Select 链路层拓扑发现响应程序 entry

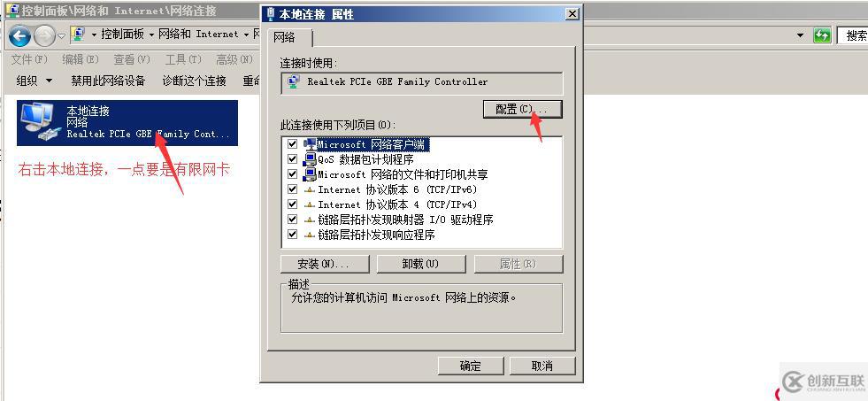click(x=369, y=235)
